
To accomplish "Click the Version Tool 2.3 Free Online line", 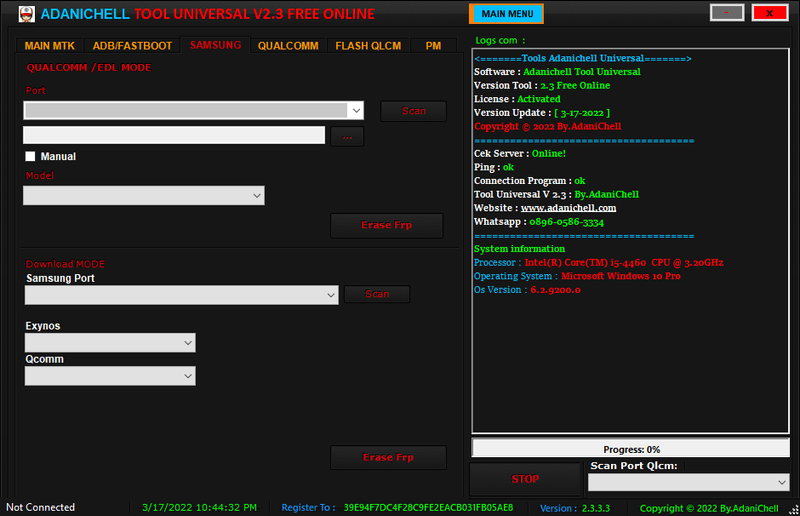I will coord(542,86).
